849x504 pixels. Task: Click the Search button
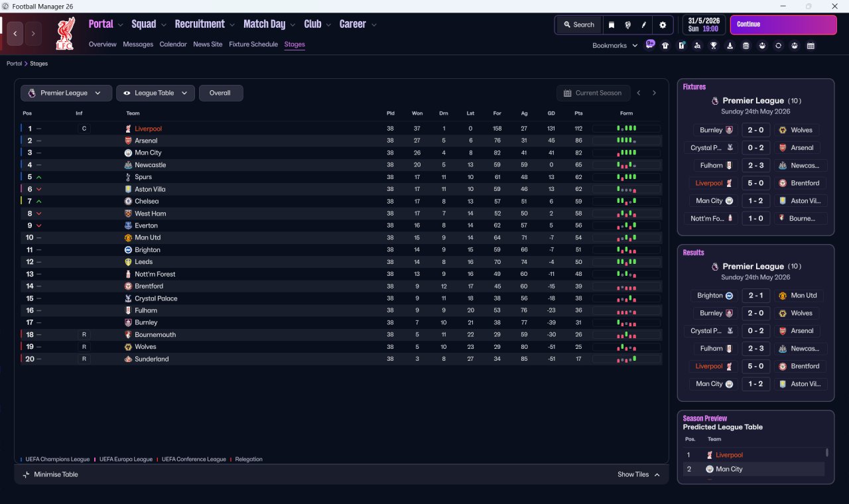pyautogui.click(x=579, y=25)
